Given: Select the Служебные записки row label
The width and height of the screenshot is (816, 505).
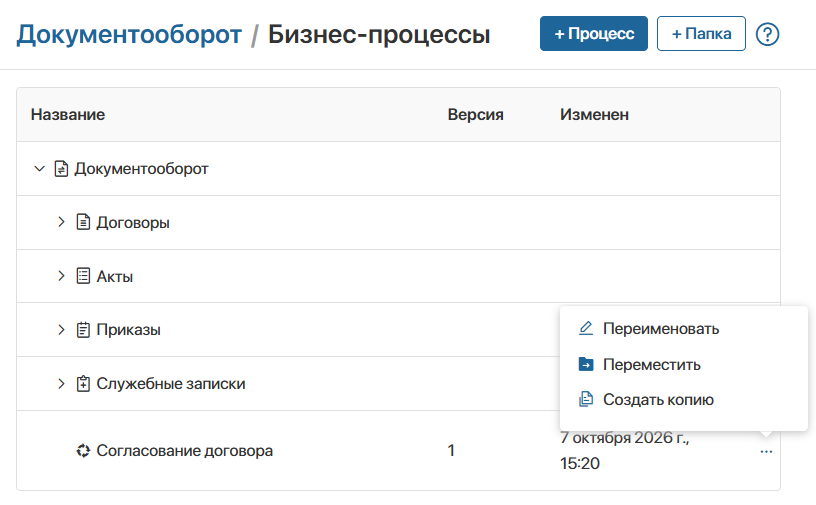Looking at the screenshot, I should [x=171, y=384].
